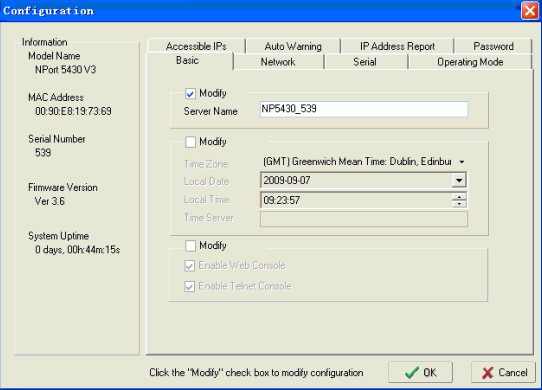Open the Operating Mode tab
The image size is (542, 390).
pos(470,62)
